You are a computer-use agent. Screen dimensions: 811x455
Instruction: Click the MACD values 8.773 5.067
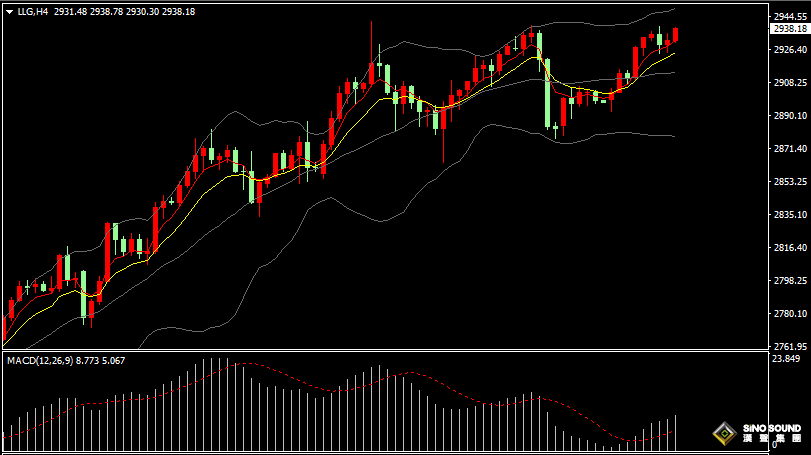coord(100,361)
